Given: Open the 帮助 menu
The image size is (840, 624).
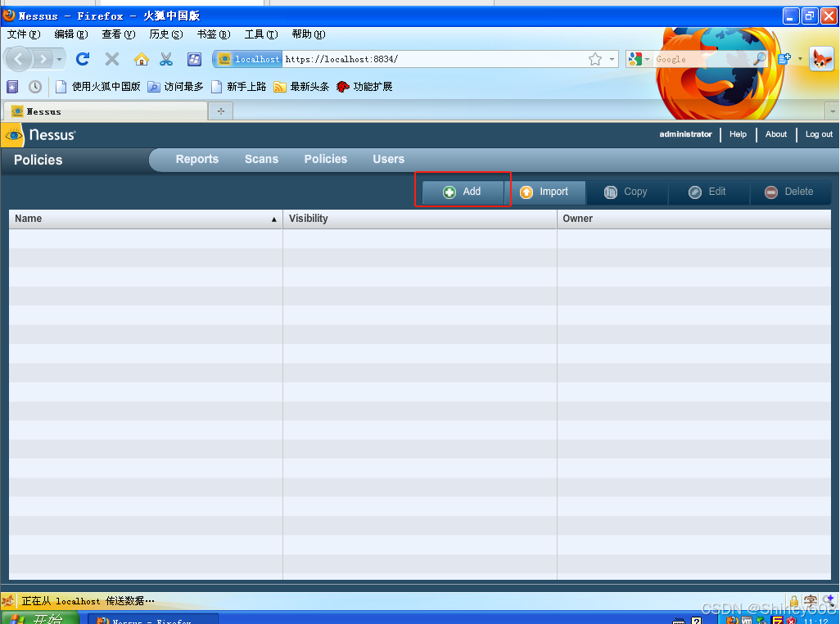Looking at the screenshot, I should click(x=309, y=34).
